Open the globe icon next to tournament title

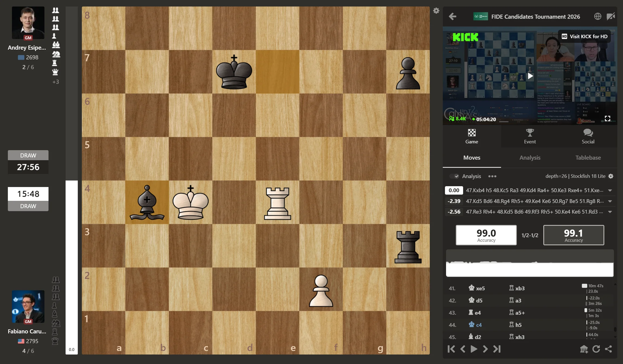coord(598,16)
